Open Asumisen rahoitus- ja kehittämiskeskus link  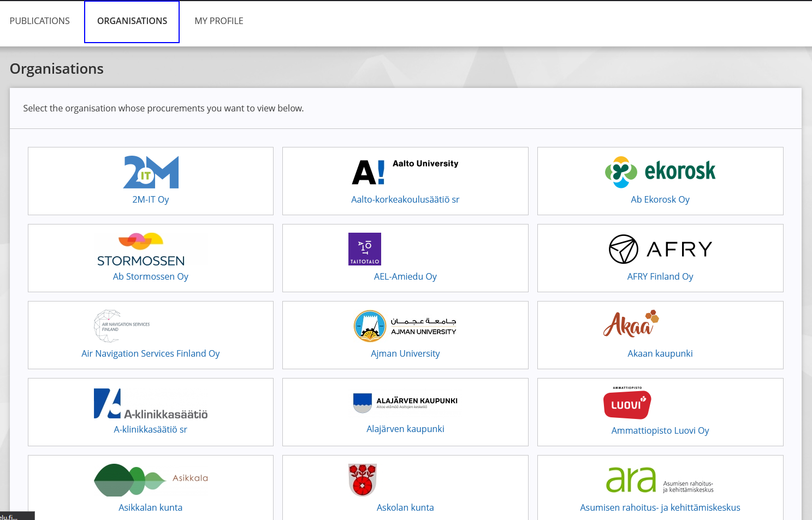(x=660, y=507)
